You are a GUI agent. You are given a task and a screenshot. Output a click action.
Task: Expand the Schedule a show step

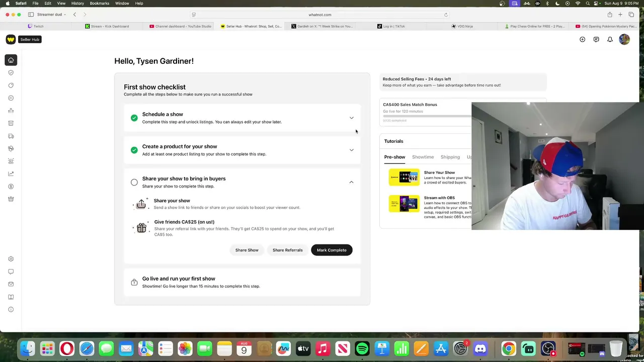(352, 118)
